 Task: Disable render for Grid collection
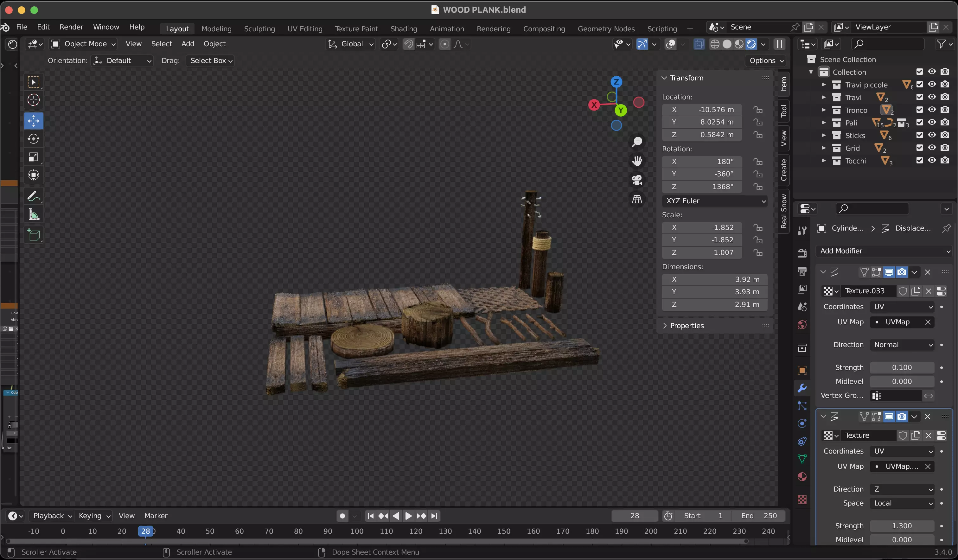click(x=945, y=148)
